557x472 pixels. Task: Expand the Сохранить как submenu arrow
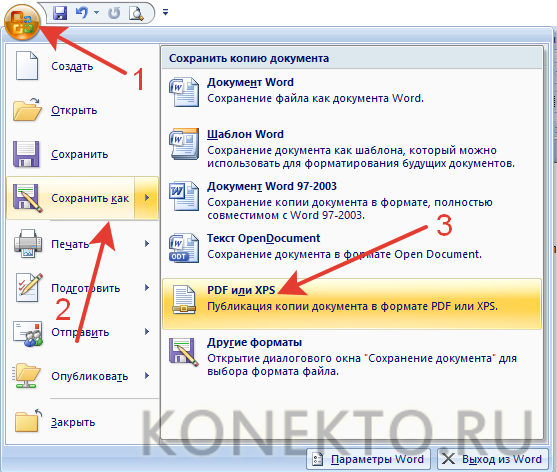[x=147, y=198]
